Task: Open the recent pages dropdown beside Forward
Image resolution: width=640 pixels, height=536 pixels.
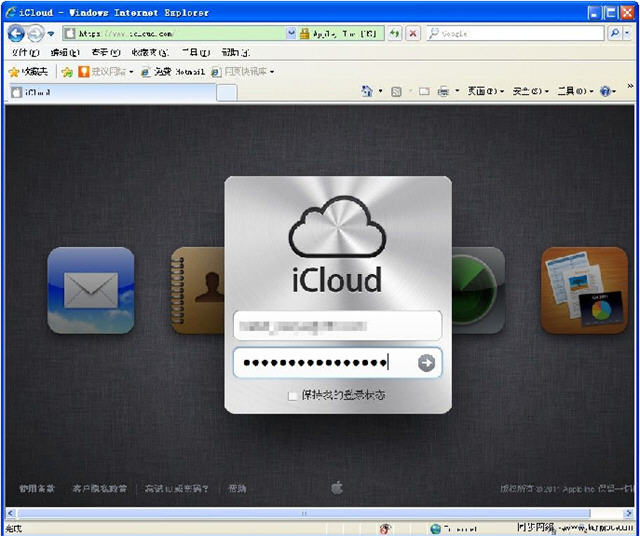Action: coord(51,33)
